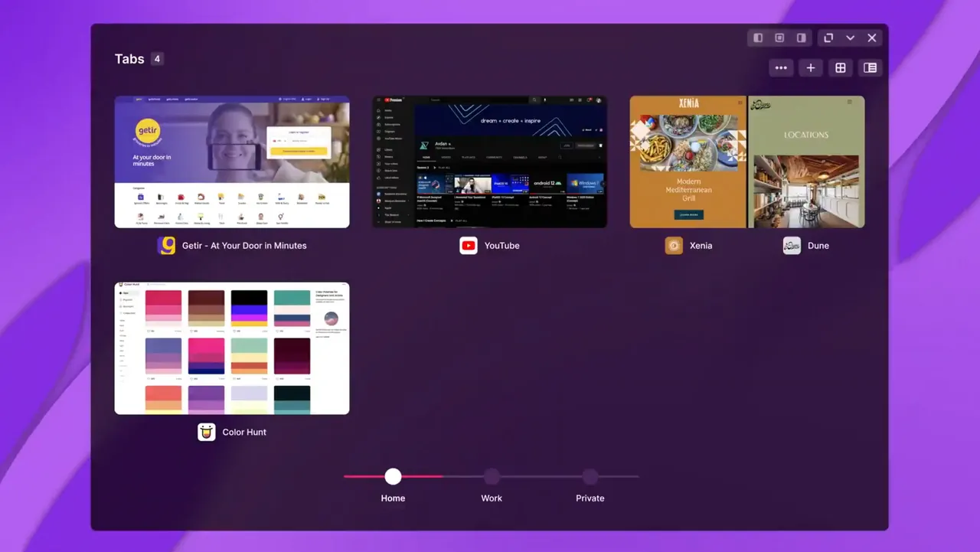Click the Dune favicon icon
The height and width of the screenshot is (552, 980).
tap(792, 245)
